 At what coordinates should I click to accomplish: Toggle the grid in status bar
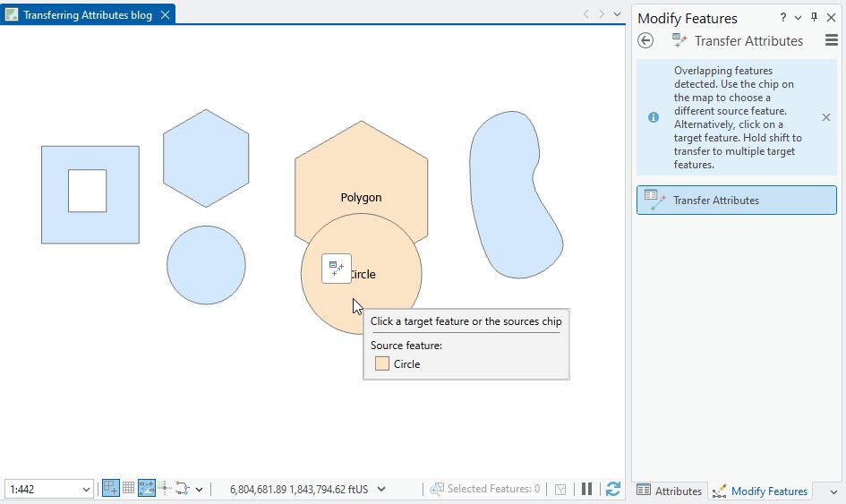[x=128, y=489]
